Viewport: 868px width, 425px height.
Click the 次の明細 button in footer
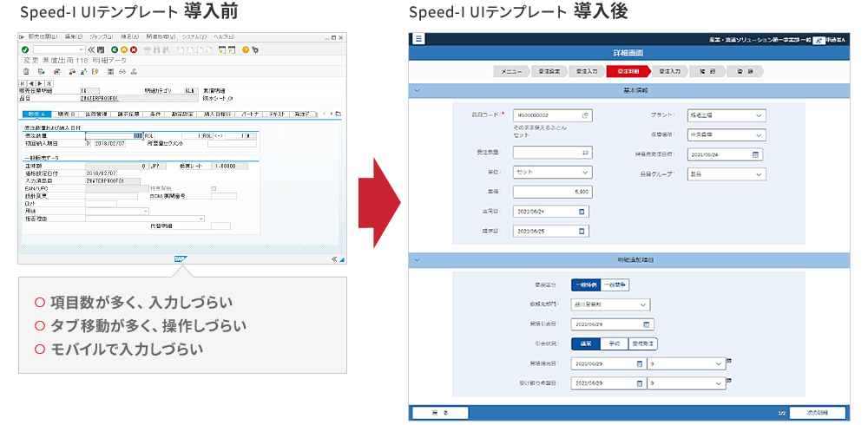coord(817,413)
